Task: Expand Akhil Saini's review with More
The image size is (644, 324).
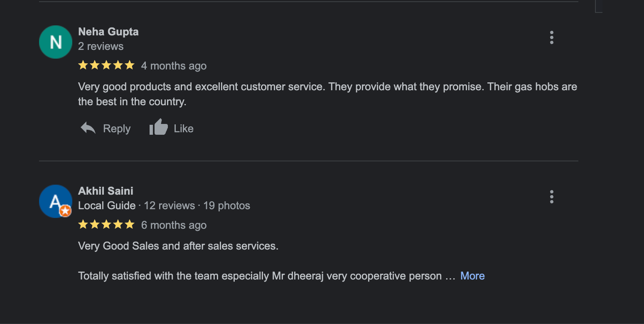Action: coord(472,276)
